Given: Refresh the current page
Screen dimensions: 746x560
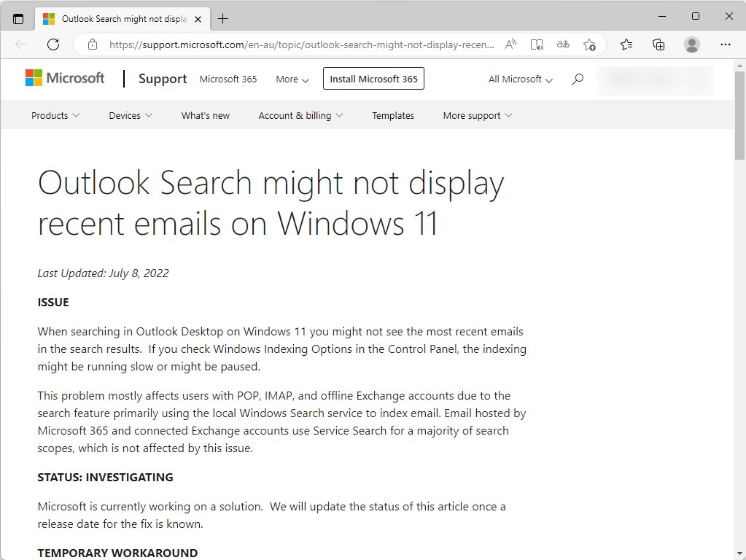Looking at the screenshot, I should tap(53, 44).
